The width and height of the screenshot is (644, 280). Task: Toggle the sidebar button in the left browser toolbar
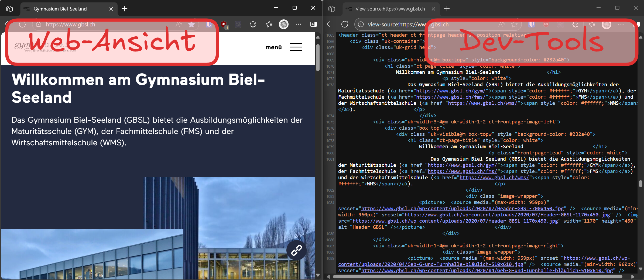(x=313, y=25)
